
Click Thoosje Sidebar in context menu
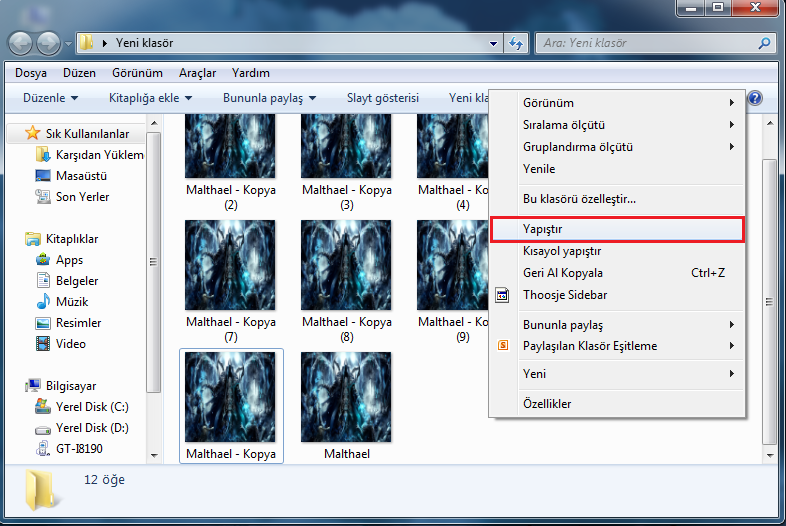pos(617,295)
